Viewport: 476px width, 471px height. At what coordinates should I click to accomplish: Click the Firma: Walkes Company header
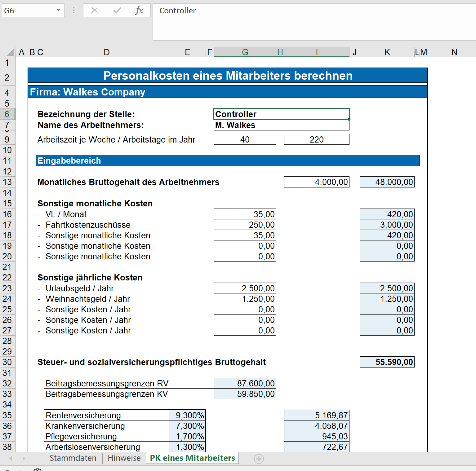228,92
